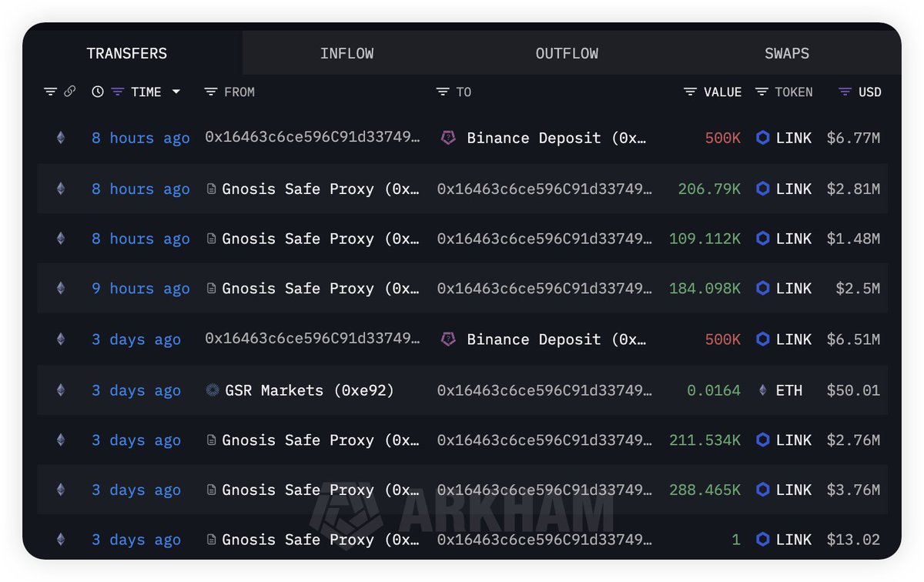Click the Binance logo in the $6.51M row
The height and width of the screenshot is (582, 924).
pyautogui.click(x=447, y=339)
